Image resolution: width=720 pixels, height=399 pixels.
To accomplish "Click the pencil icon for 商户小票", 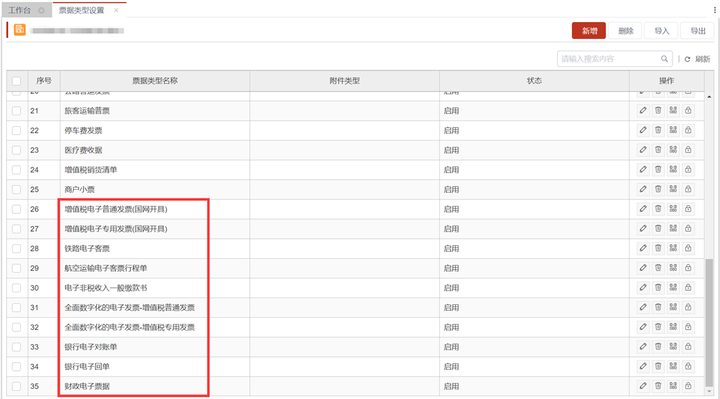I will coord(643,189).
